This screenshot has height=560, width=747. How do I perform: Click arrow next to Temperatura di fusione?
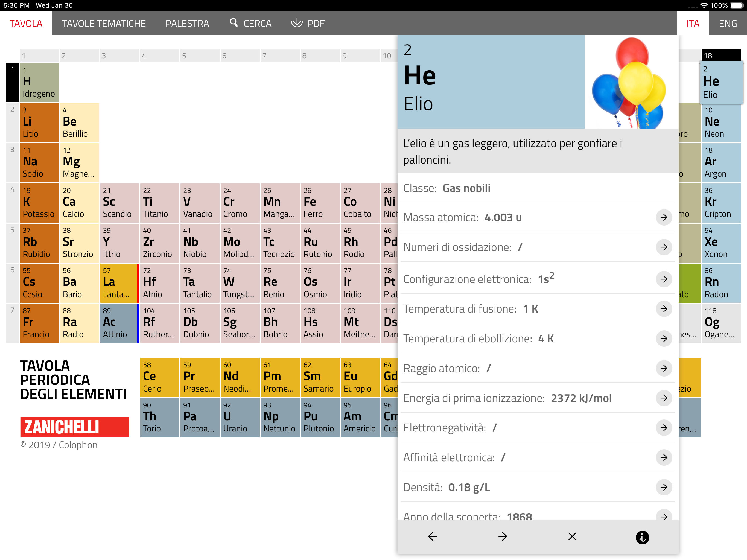(x=664, y=309)
